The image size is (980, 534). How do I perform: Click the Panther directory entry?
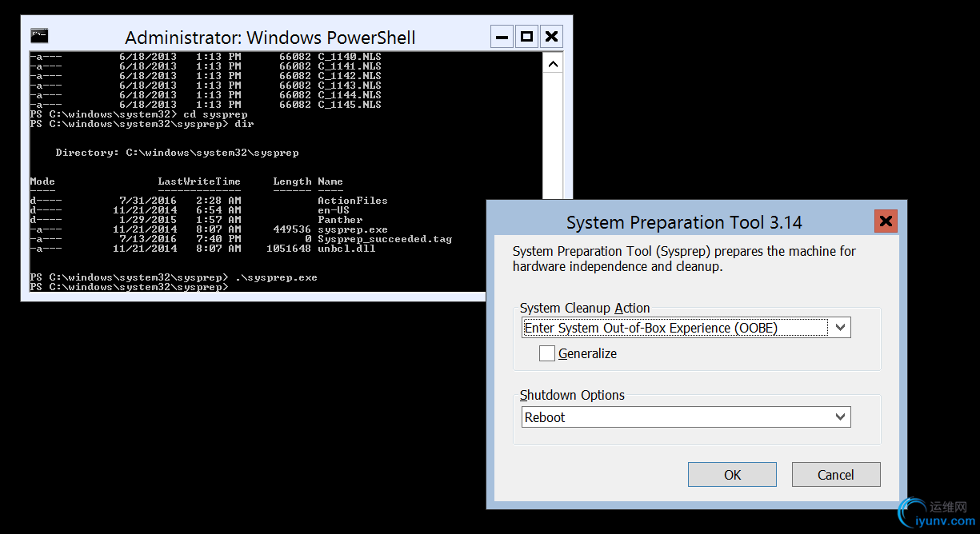(x=340, y=220)
